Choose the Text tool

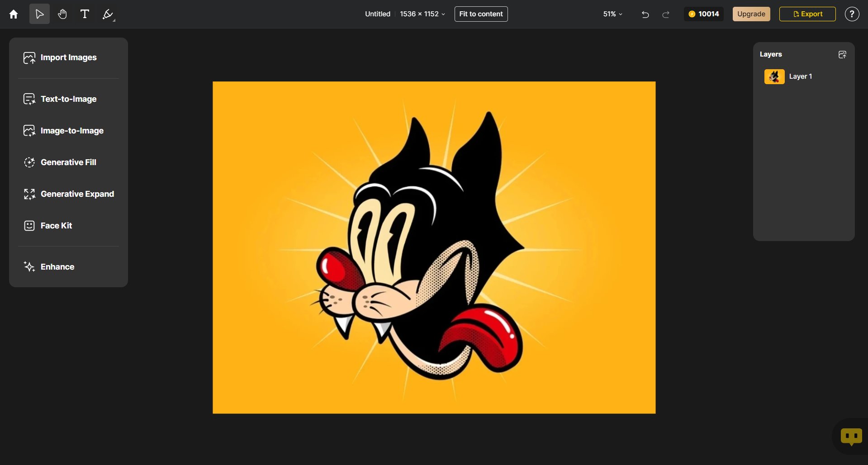pyautogui.click(x=85, y=14)
